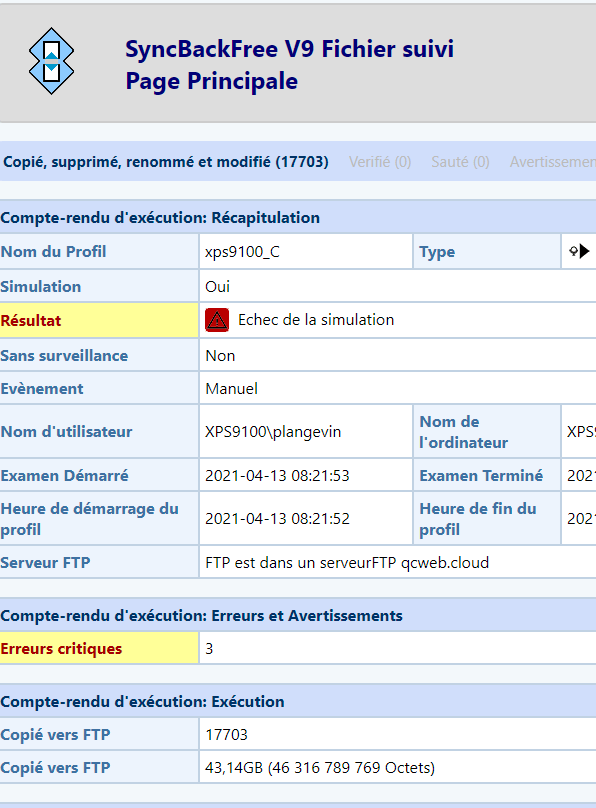Click the Erreurs critiques highlighted label
The height and width of the screenshot is (808, 596).
(x=99, y=648)
